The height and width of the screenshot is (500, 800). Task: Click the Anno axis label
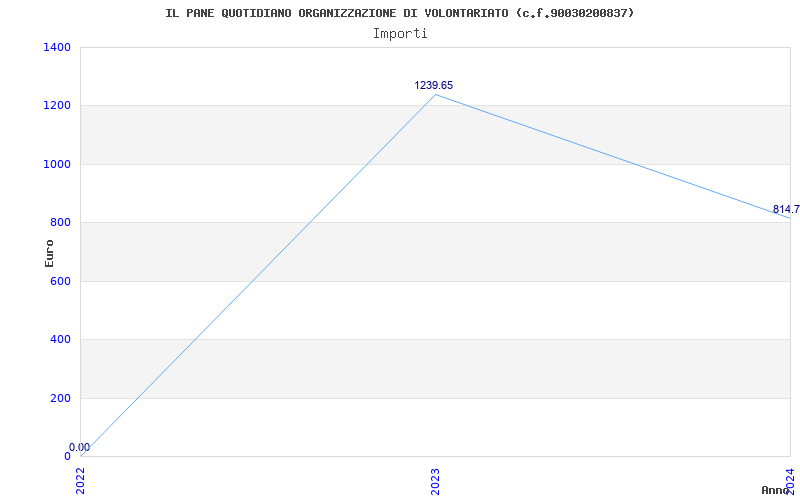775,490
